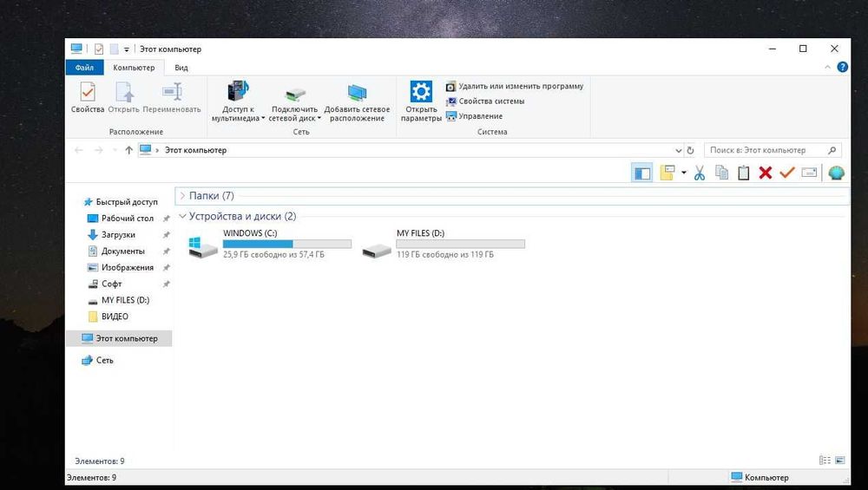This screenshot has width=868, height=490.
Task: Click the title bar properties checkmark icon
Action: point(99,49)
